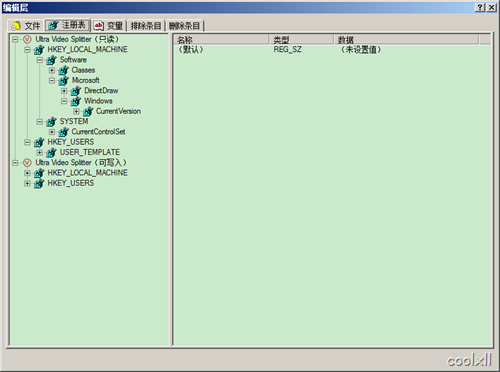
Task: Click the file icon on the 文件 tab
Action: tap(16, 26)
